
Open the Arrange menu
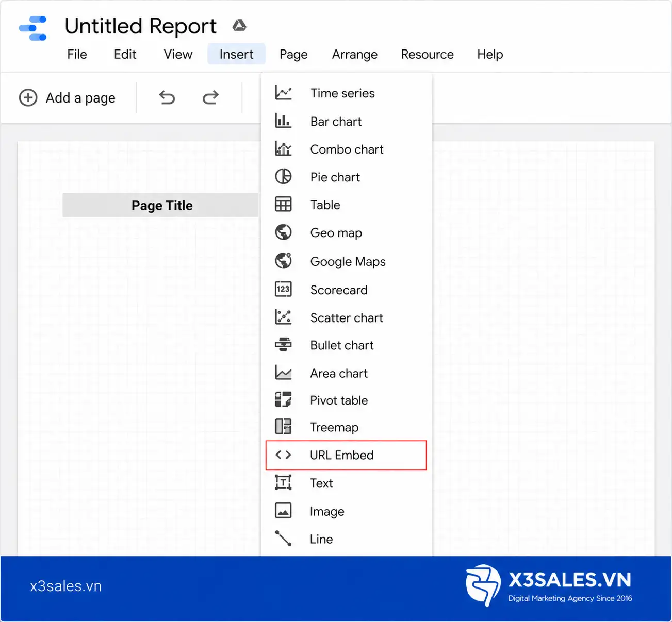pyautogui.click(x=355, y=54)
